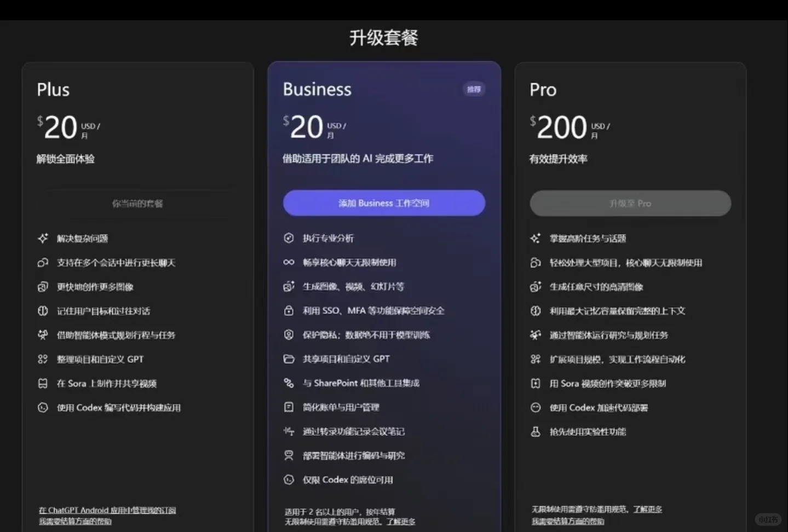Click the folder icon beside "共享项目和自定义 GPT"
This screenshot has height=532, width=788.
(x=289, y=358)
